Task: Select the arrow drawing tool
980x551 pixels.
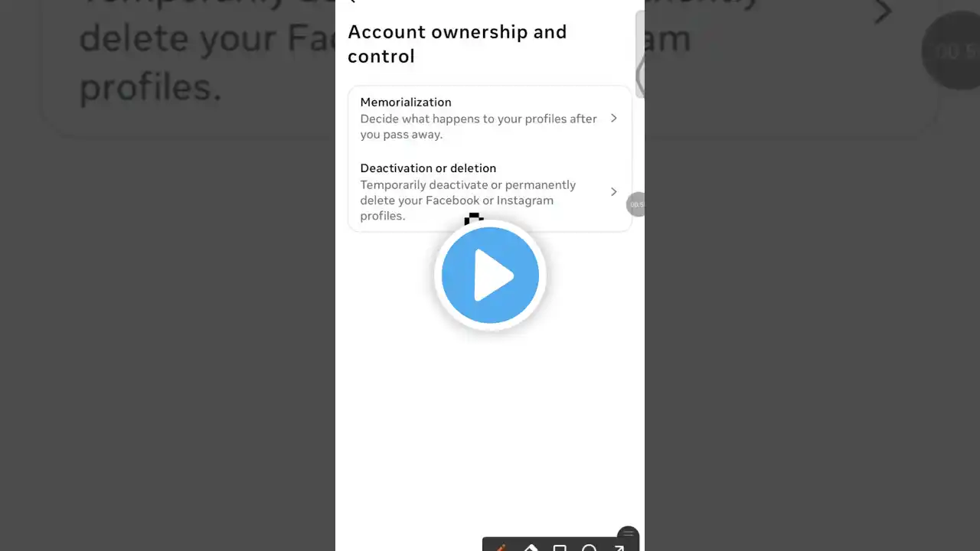Action: [x=619, y=548]
